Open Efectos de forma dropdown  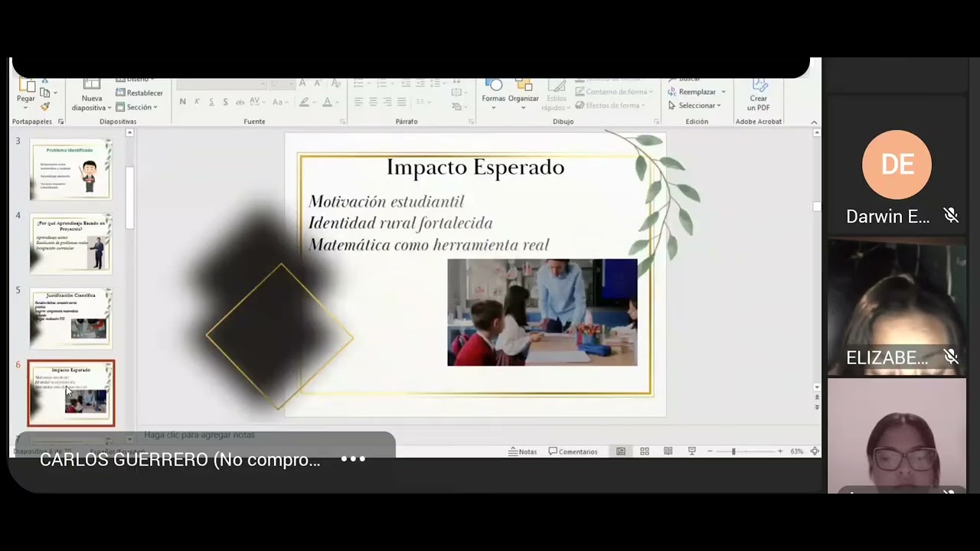[x=610, y=106]
